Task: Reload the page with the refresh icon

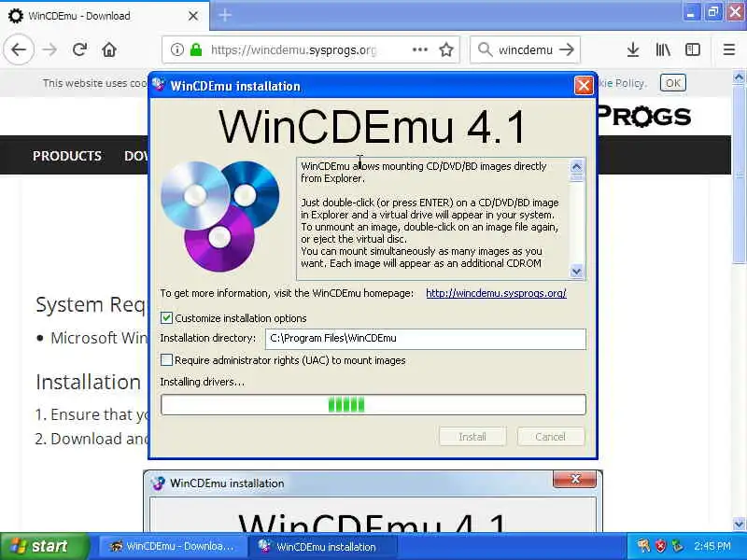Action: 79,49
